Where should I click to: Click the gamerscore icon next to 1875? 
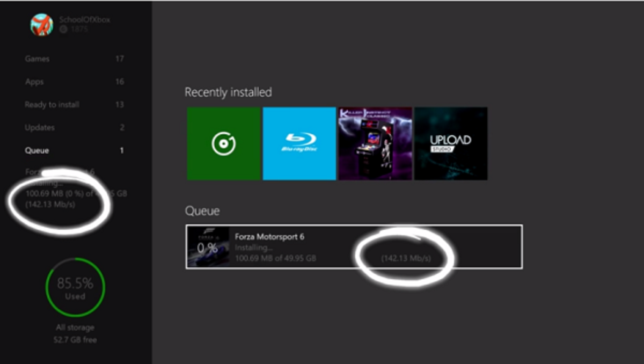[x=63, y=30]
